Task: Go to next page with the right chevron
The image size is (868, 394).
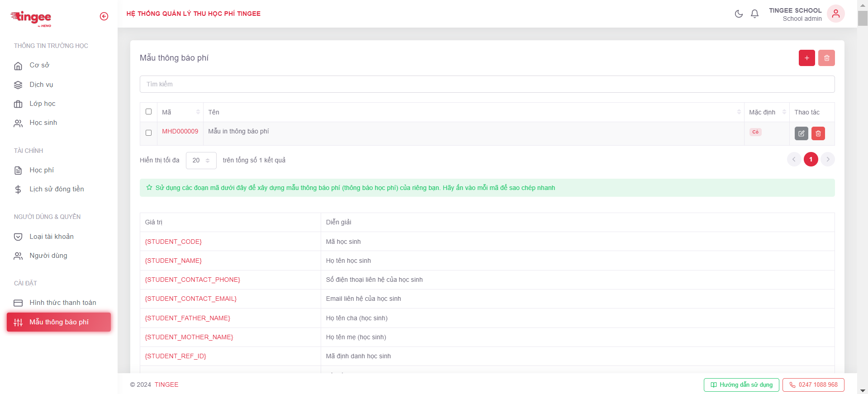Action: tap(828, 159)
